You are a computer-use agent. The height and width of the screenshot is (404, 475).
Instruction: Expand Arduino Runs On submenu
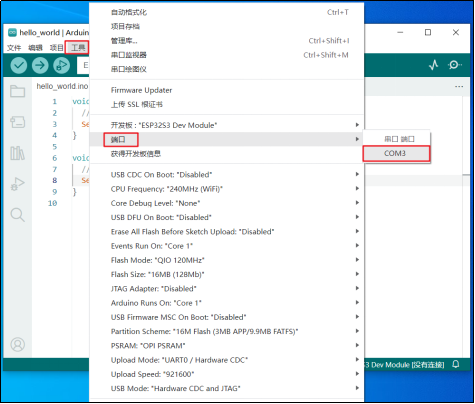point(227,303)
